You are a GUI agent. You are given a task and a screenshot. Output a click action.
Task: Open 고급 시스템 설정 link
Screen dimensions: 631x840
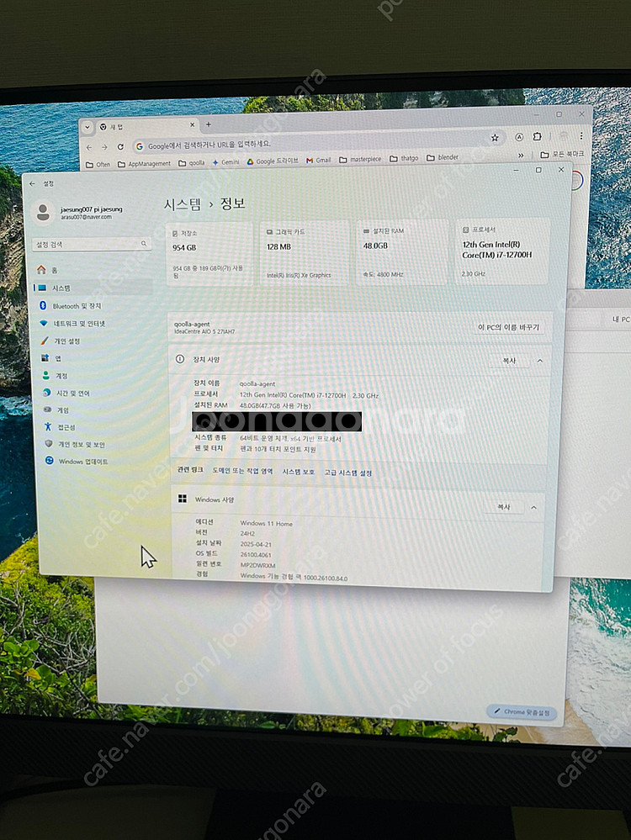347,473
